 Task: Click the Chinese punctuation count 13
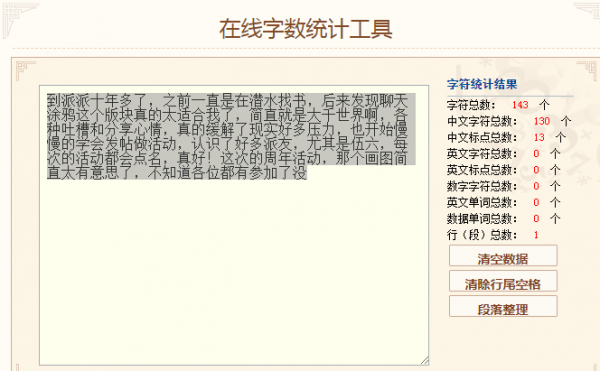(x=539, y=137)
